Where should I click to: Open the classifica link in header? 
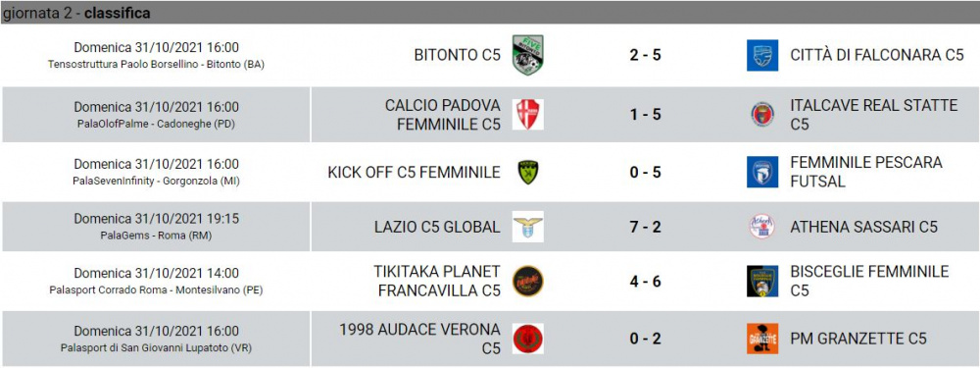[117, 13]
